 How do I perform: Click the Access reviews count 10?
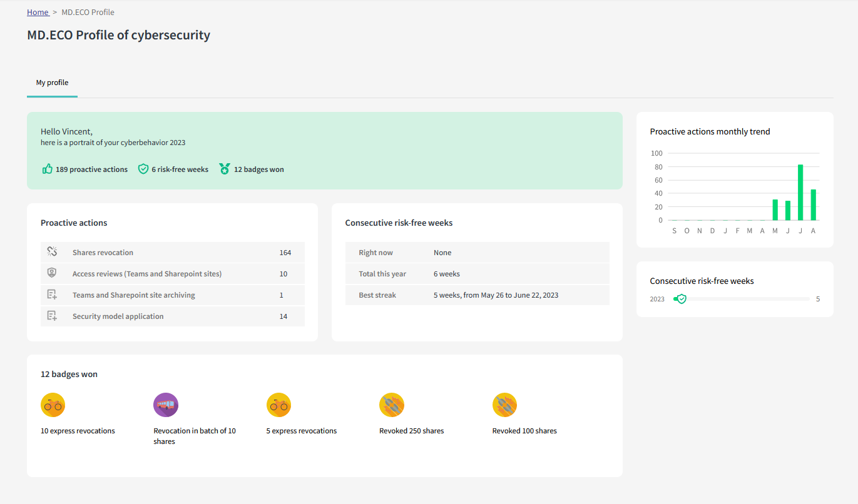pyautogui.click(x=283, y=274)
